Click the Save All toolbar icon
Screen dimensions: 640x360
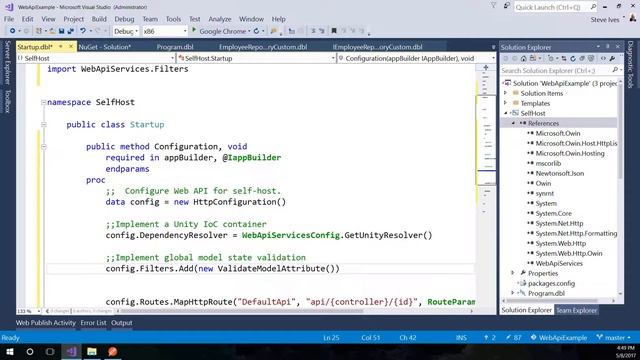point(71,31)
